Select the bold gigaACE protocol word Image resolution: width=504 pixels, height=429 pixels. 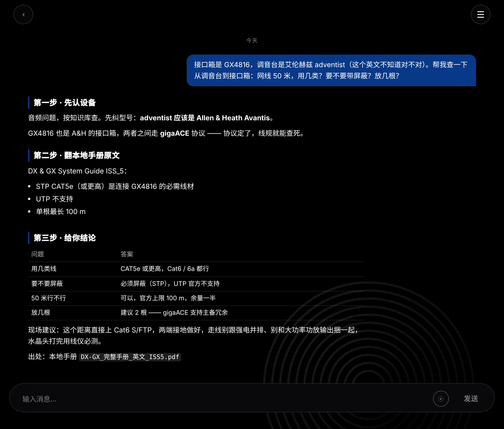[x=174, y=133]
